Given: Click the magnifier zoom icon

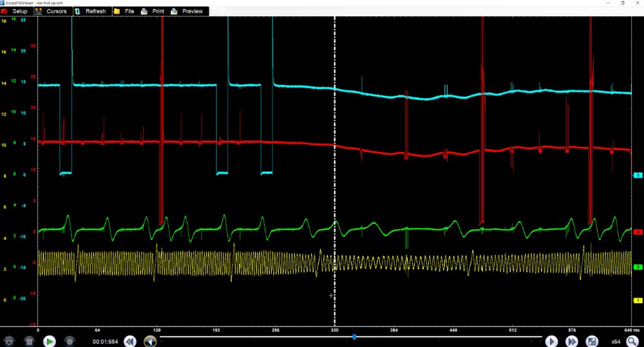Looking at the screenshot, I should tap(632, 341).
